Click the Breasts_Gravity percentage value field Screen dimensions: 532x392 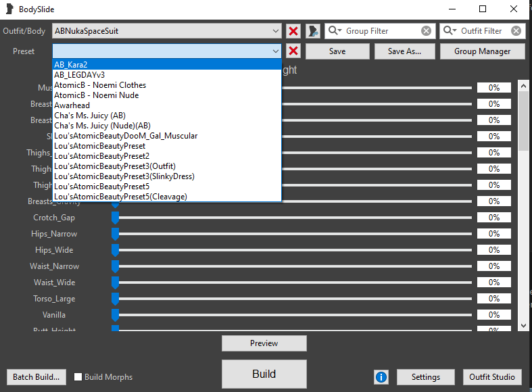click(x=494, y=201)
